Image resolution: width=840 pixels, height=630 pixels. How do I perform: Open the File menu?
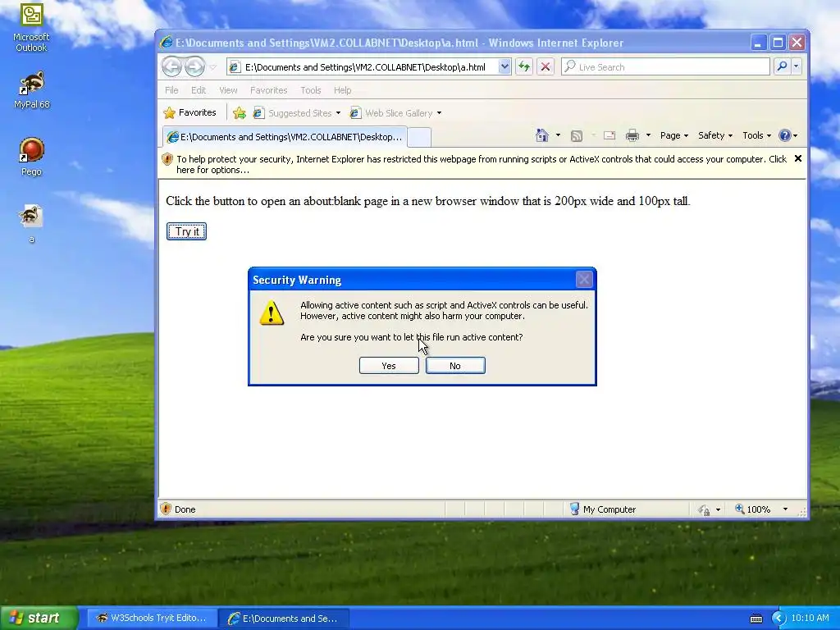pos(171,90)
